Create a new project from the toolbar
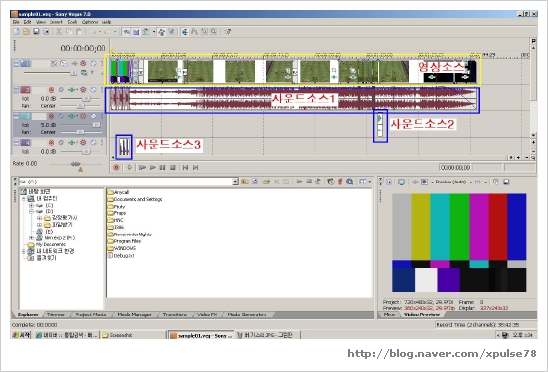The width and height of the screenshot is (548, 372). [x=16, y=32]
